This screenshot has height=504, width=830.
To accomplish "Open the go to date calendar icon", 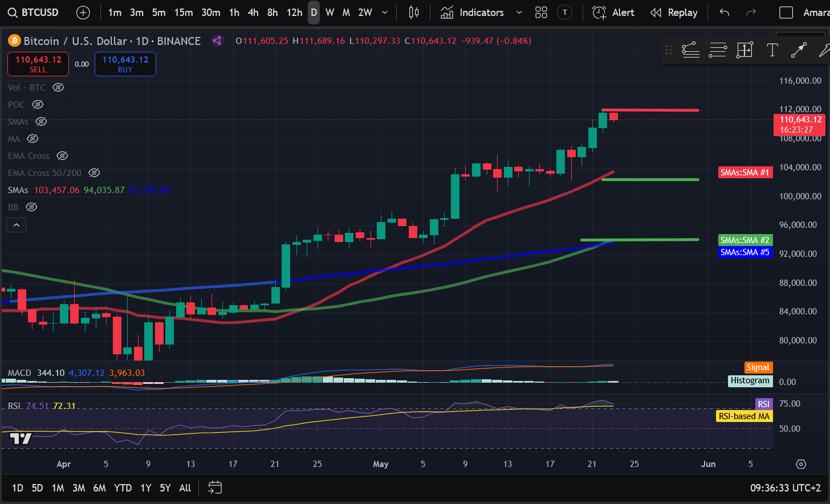I will (x=215, y=487).
